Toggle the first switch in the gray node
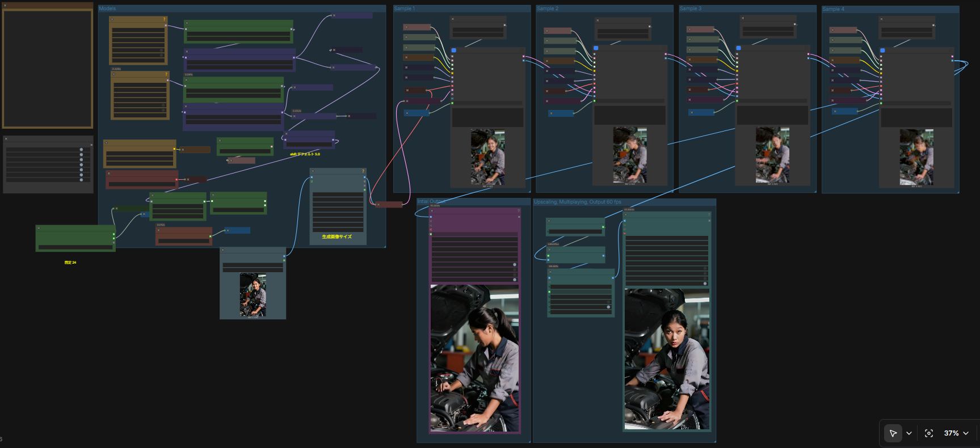This screenshot has width=980, height=448. pos(81,150)
